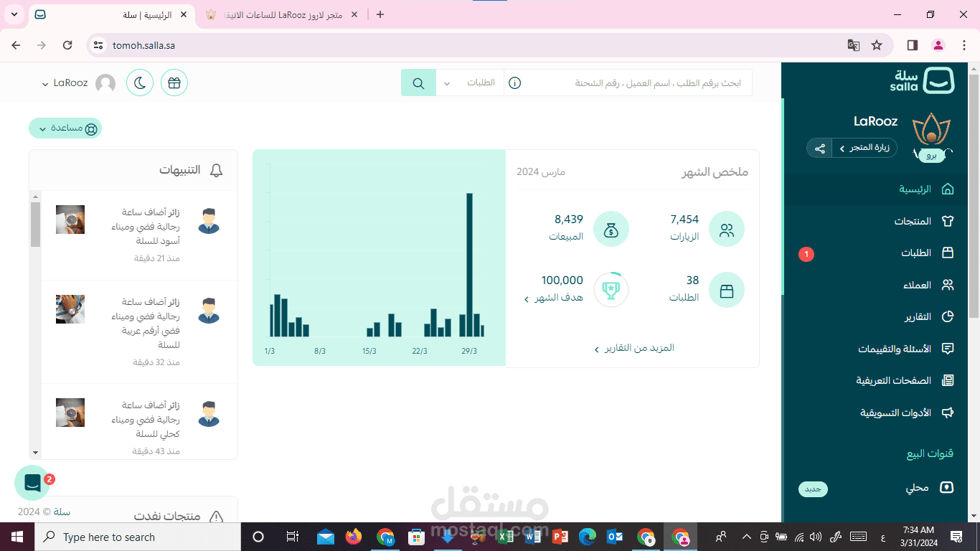Click the orders box icon in summary
This screenshot has height=551, width=980.
727,291
